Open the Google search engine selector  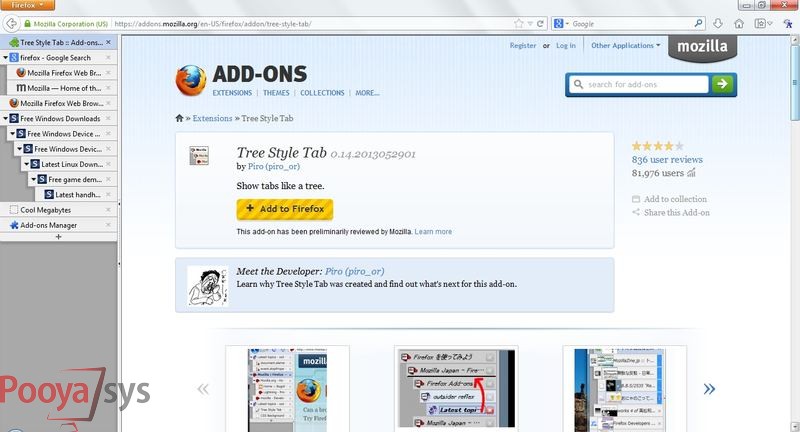coord(561,23)
